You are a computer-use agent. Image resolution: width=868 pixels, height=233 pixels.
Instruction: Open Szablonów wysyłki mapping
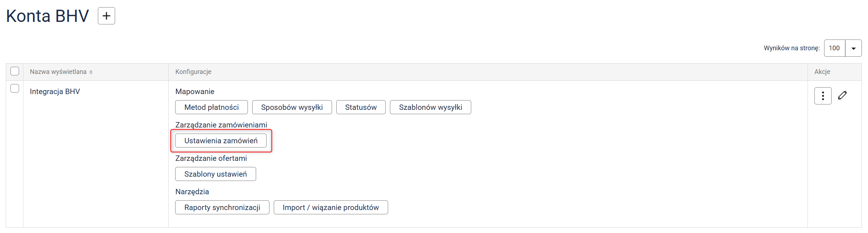pyautogui.click(x=430, y=107)
